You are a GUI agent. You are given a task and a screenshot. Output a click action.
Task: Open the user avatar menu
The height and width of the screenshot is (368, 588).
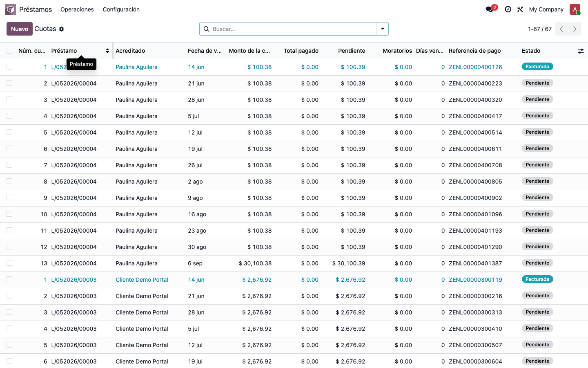click(575, 9)
